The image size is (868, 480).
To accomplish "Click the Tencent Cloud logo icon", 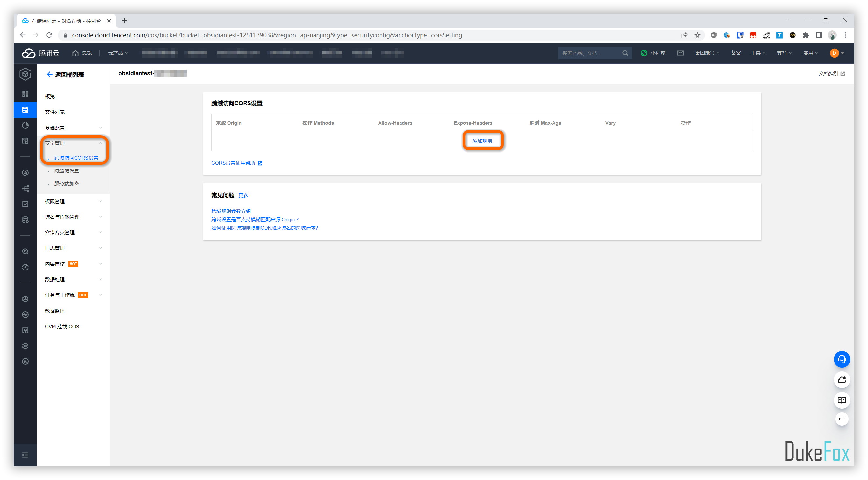I will point(29,53).
